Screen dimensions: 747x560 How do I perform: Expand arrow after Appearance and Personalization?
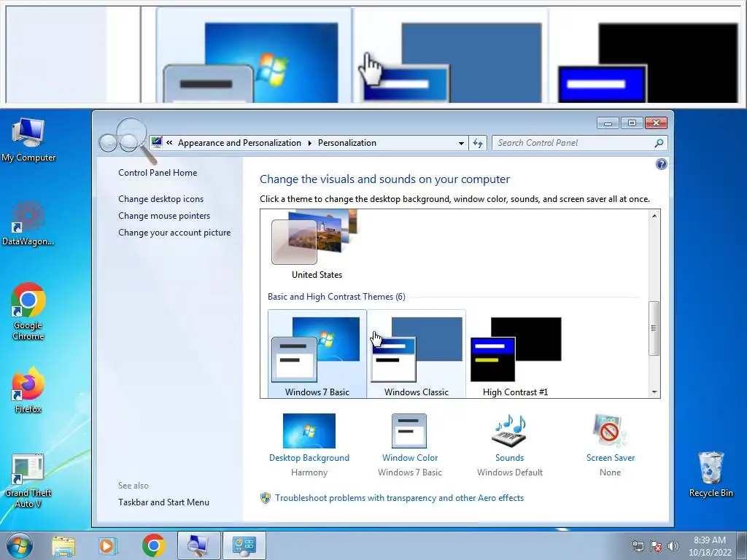coord(309,143)
